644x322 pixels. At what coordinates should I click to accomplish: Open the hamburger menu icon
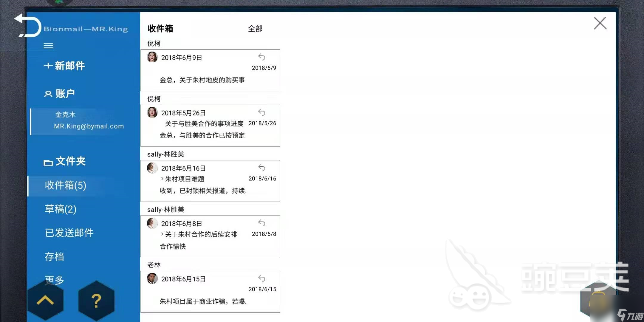[48, 46]
